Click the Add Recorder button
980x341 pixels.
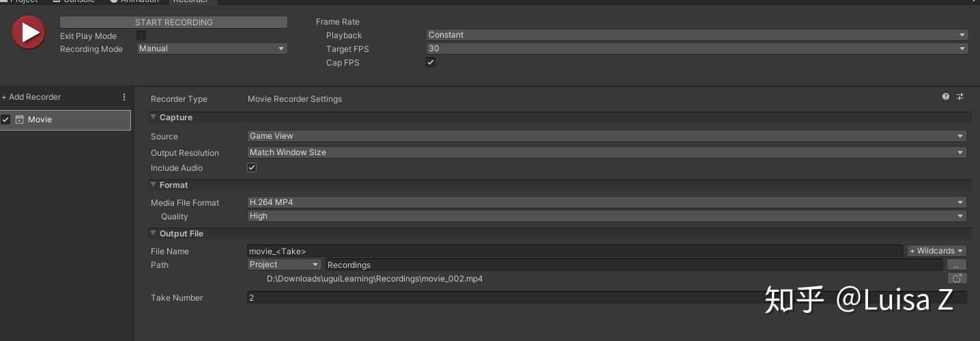pos(32,97)
